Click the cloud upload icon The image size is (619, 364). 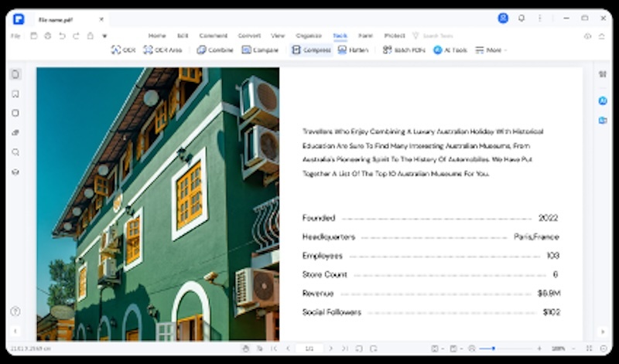[x=587, y=36]
